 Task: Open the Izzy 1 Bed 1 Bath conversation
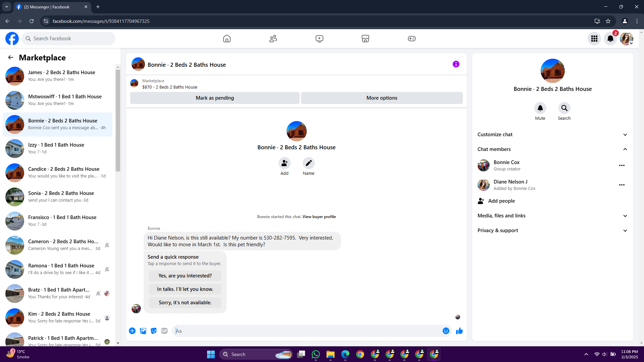[x=58, y=149]
